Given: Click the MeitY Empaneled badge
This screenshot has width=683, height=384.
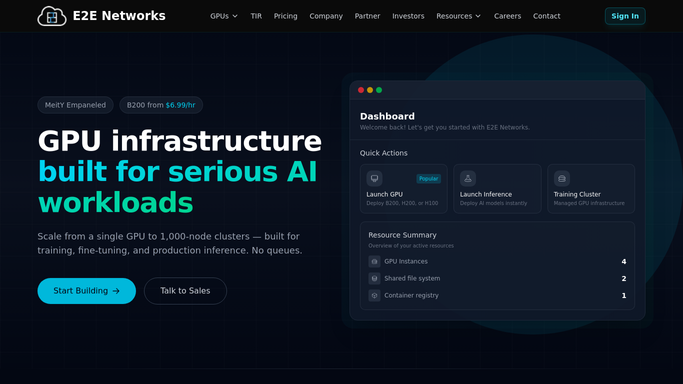Looking at the screenshot, I should click(75, 105).
